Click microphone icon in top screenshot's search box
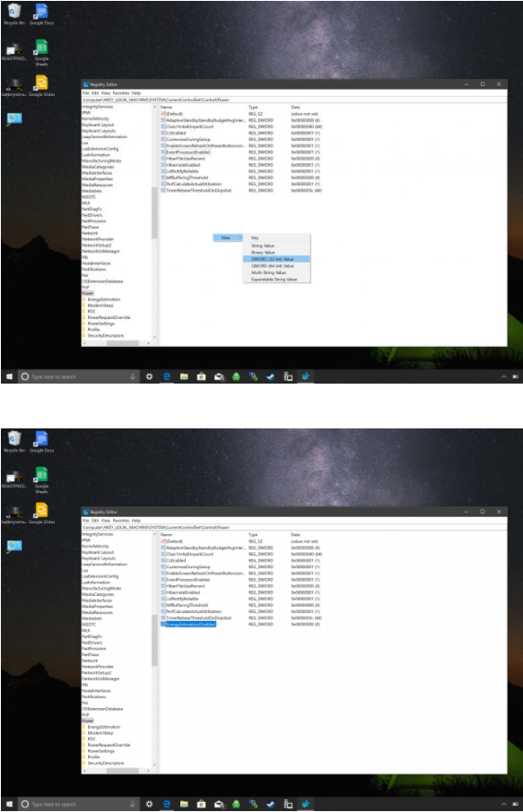Screen dimensions: 523x812 click(x=132, y=376)
